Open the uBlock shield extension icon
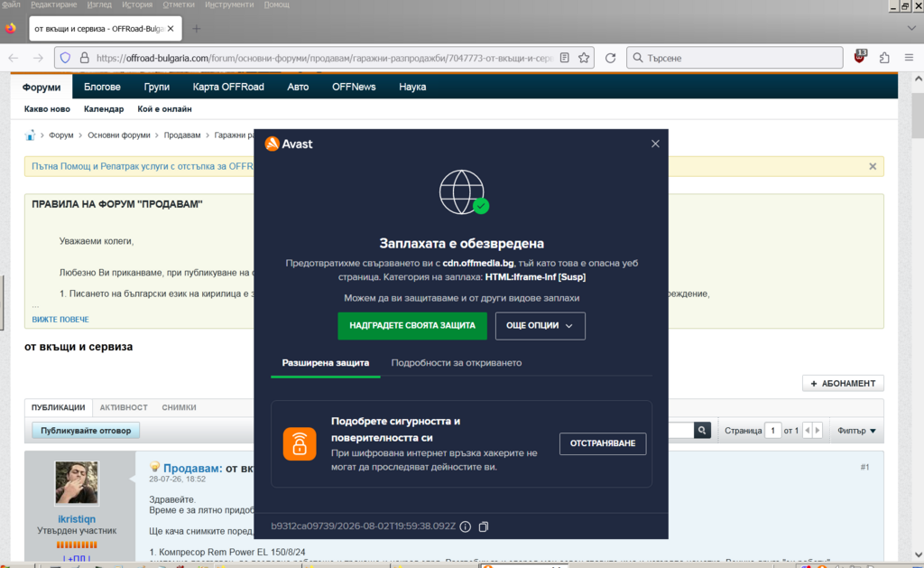The image size is (924, 568). (860, 57)
